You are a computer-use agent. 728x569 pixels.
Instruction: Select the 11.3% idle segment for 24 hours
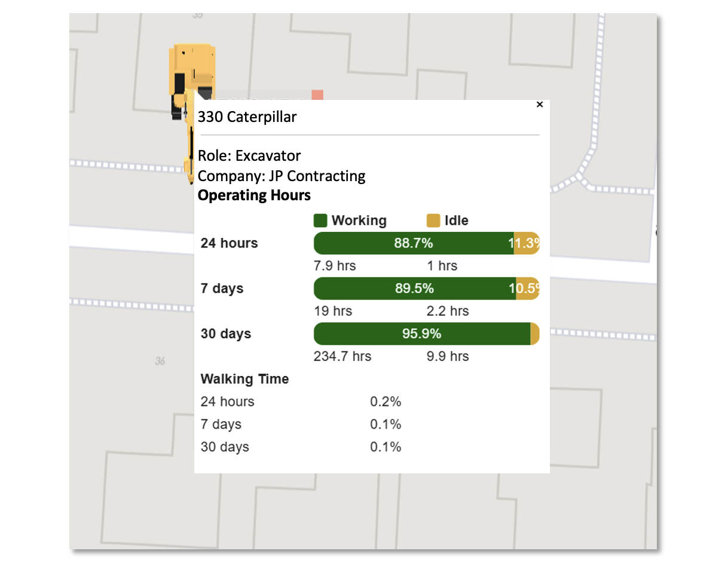[526, 243]
